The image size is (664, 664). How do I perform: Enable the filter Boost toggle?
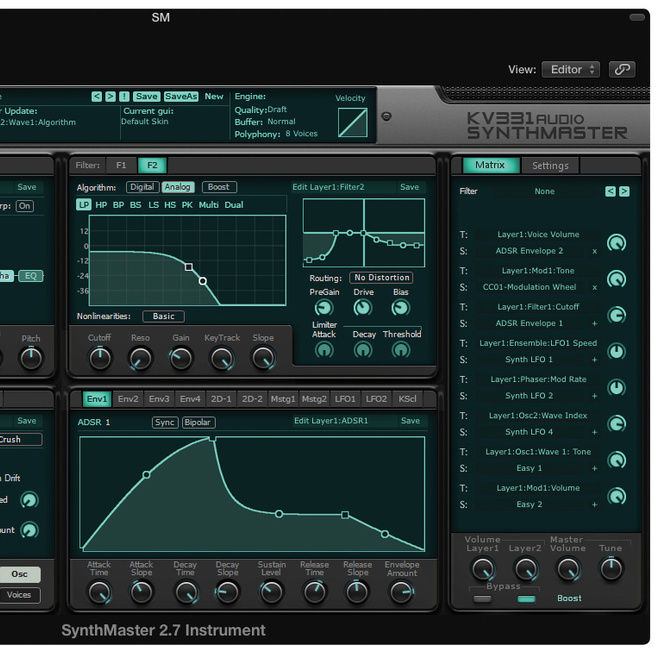coord(219,187)
